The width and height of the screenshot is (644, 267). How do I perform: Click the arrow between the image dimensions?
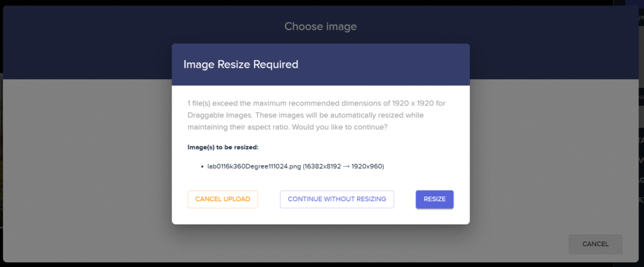point(347,167)
